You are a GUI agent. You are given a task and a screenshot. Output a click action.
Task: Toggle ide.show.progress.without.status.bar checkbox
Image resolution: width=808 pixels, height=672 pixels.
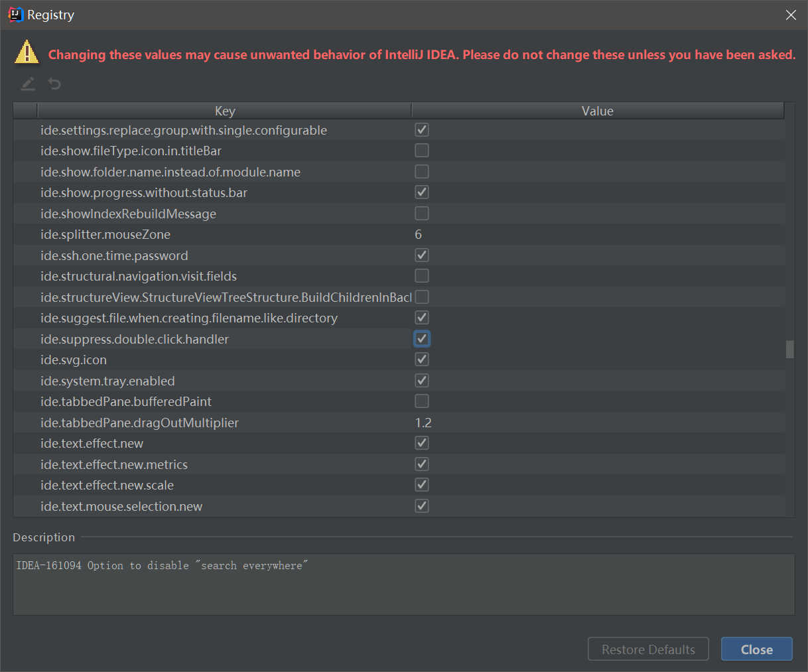[x=422, y=192]
